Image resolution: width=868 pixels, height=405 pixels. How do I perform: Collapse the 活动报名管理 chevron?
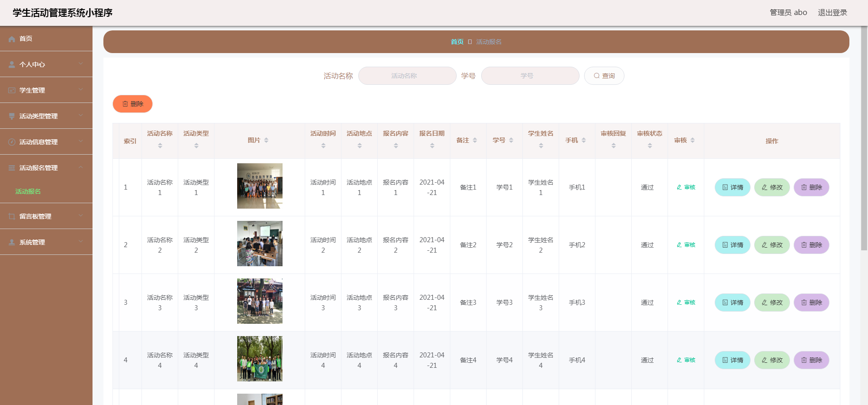tap(81, 167)
